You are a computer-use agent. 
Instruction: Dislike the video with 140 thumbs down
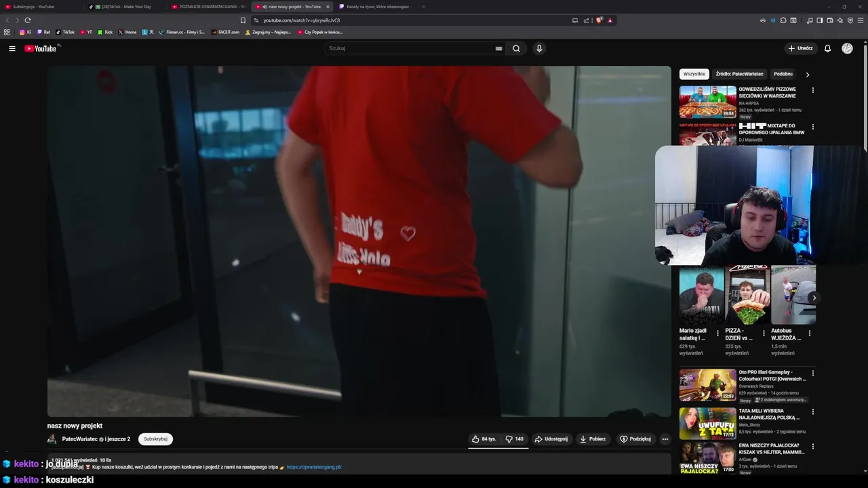515,439
